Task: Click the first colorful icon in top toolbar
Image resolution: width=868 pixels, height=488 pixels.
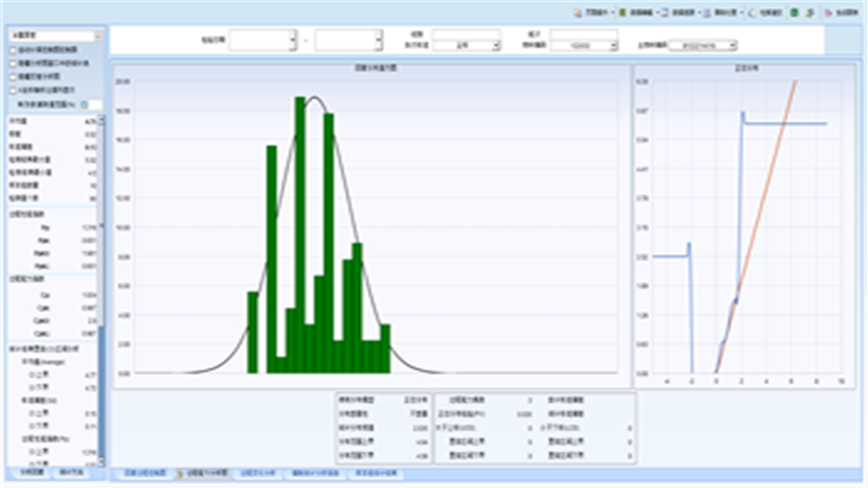Action: (578, 13)
